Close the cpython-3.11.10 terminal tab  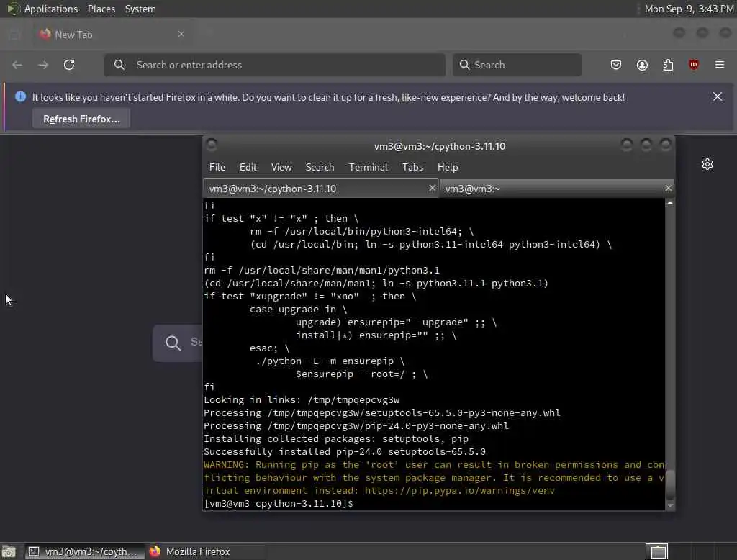[x=432, y=188]
